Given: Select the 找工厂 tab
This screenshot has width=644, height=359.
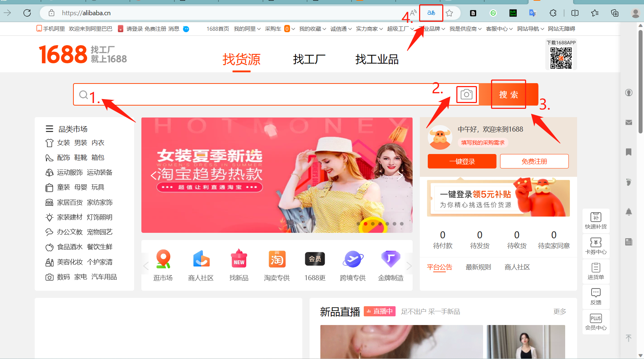Looking at the screenshot, I should pos(309,59).
